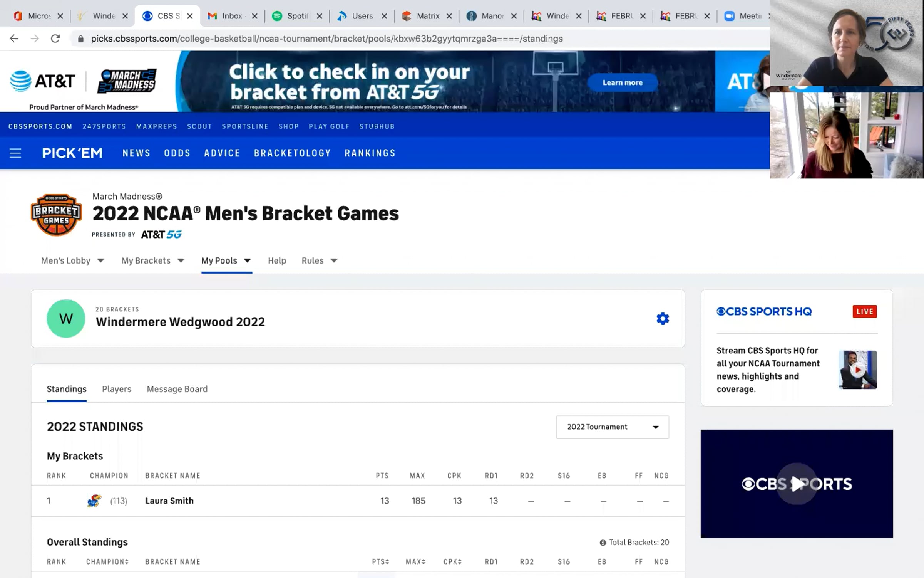Open MAXPREPS link
The width and height of the screenshot is (924, 578).
coord(157,126)
